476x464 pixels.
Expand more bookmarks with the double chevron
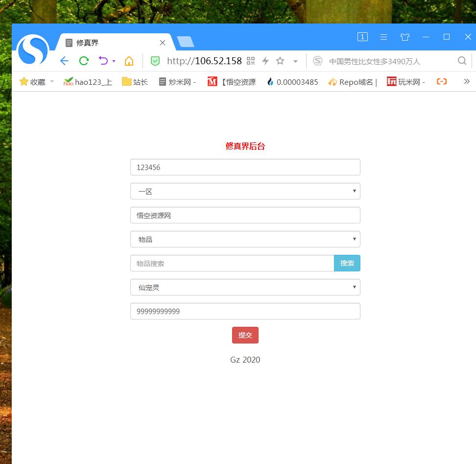pos(467,82)
